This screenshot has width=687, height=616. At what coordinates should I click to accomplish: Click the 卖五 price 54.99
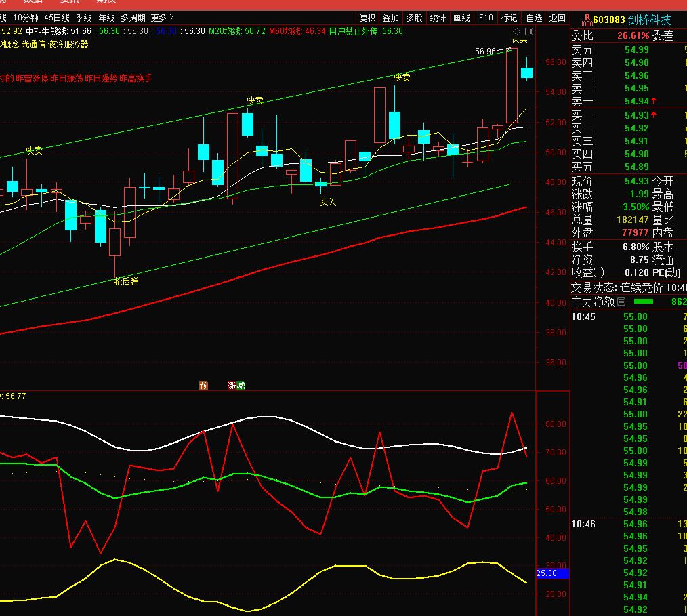click(637, 49)
